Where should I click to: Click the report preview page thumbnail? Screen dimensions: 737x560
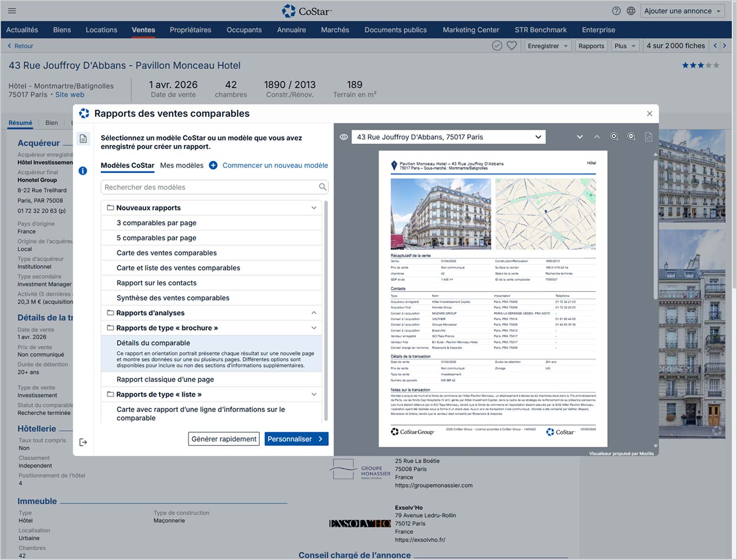(x=493, y=298)
